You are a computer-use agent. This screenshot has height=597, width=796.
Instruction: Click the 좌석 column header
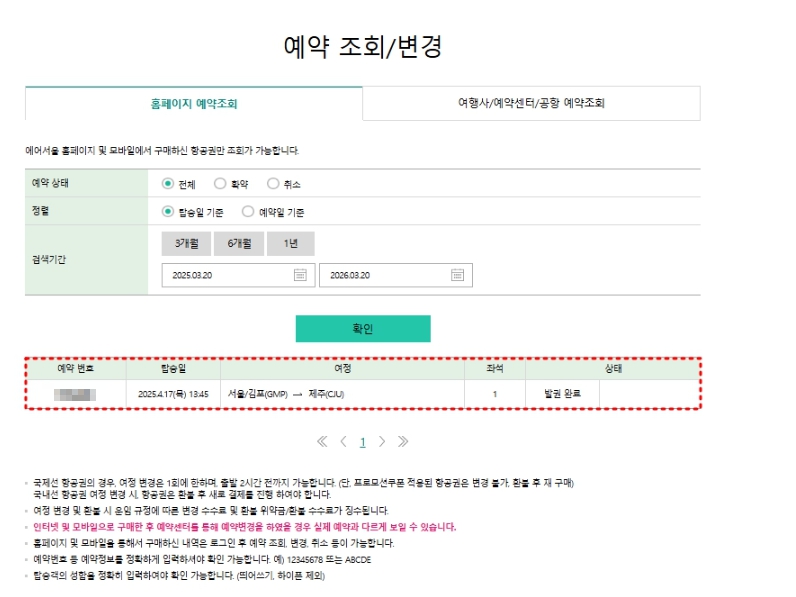point(495,369)
